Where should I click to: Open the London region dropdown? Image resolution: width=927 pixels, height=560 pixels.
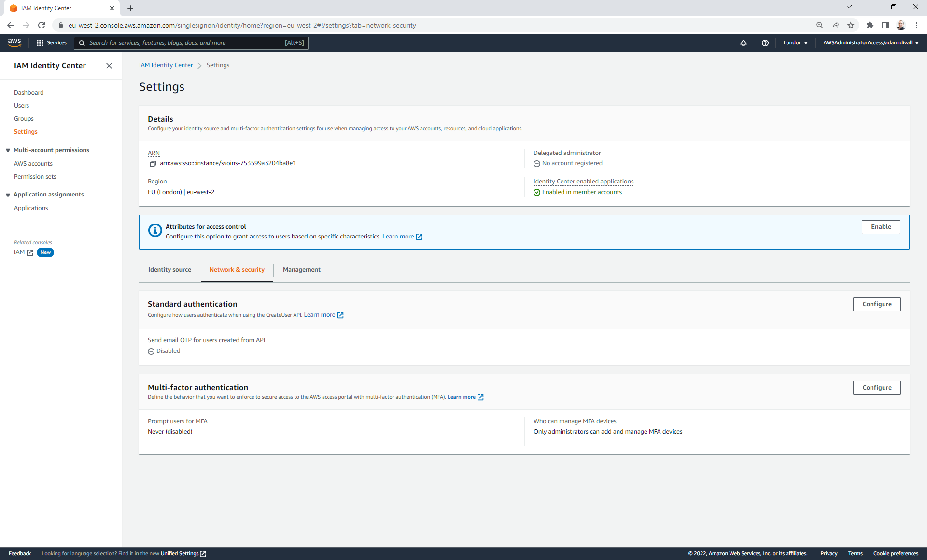[x=795, y=43]
